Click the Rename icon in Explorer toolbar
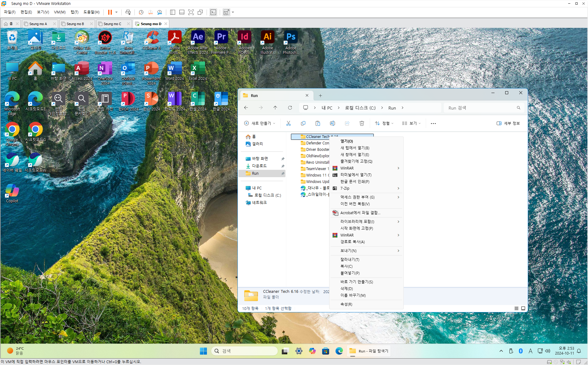588x365 pixels. [x=332, y=123]
